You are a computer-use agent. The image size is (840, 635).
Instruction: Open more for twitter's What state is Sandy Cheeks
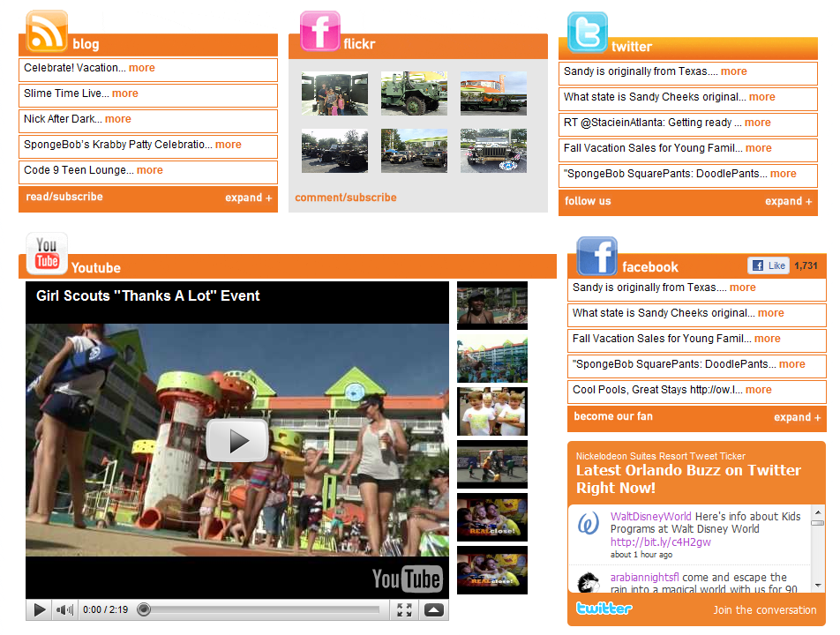(762, 97)
